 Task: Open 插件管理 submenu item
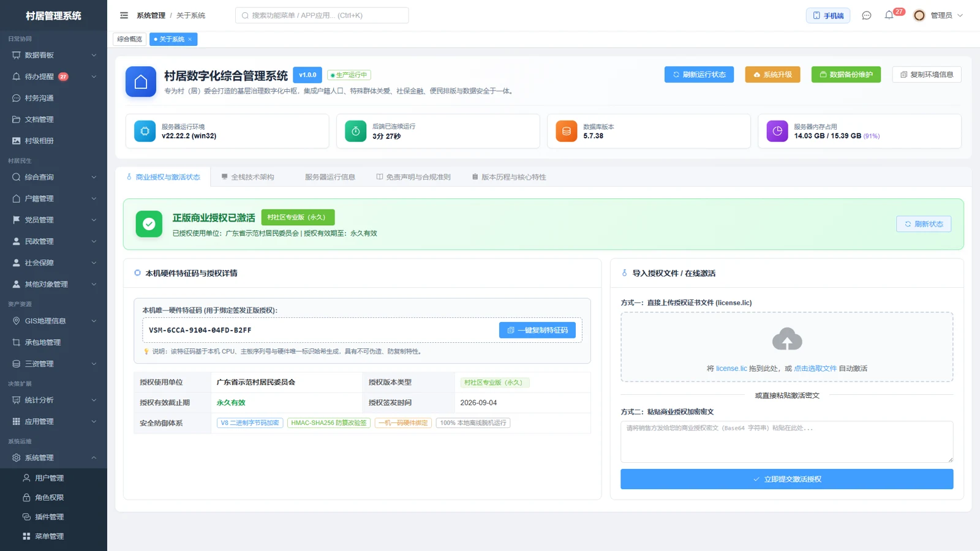pos(53,517)
